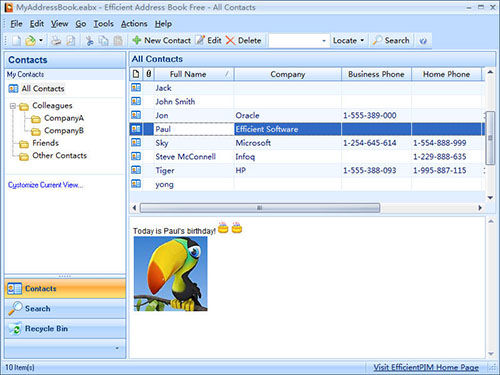Click the Paste toolbar icon
Screen dimensions: 500x375
[118, 41]
